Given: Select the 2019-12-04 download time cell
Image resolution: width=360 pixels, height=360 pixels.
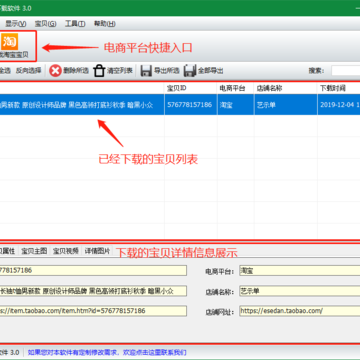Looking at the screenshot, I should (339, 105).
